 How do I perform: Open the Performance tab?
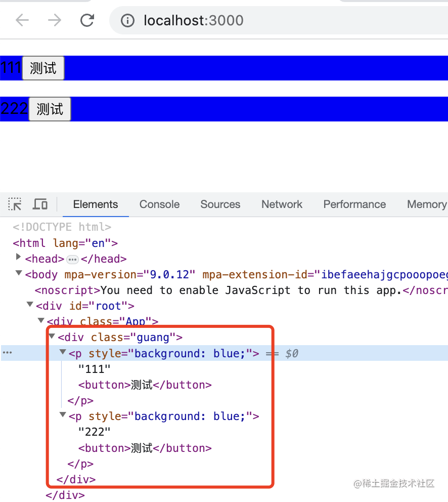354,204
